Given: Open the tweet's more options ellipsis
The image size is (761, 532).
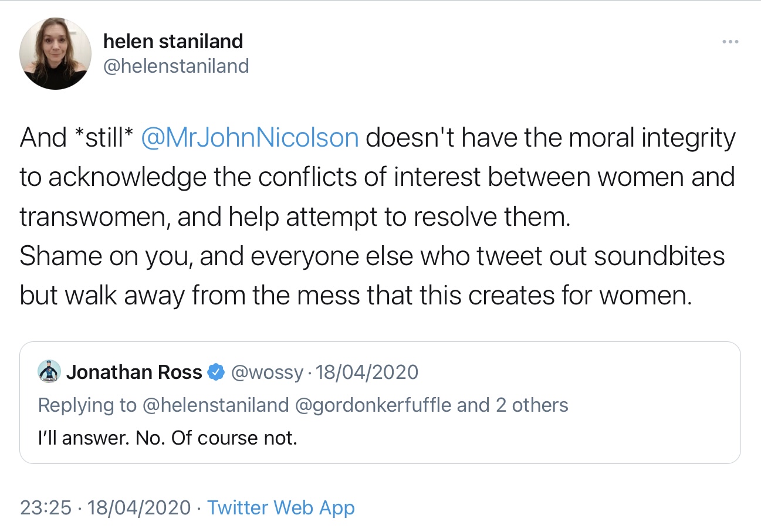Looking at the screenshot, I should [730, 42].
